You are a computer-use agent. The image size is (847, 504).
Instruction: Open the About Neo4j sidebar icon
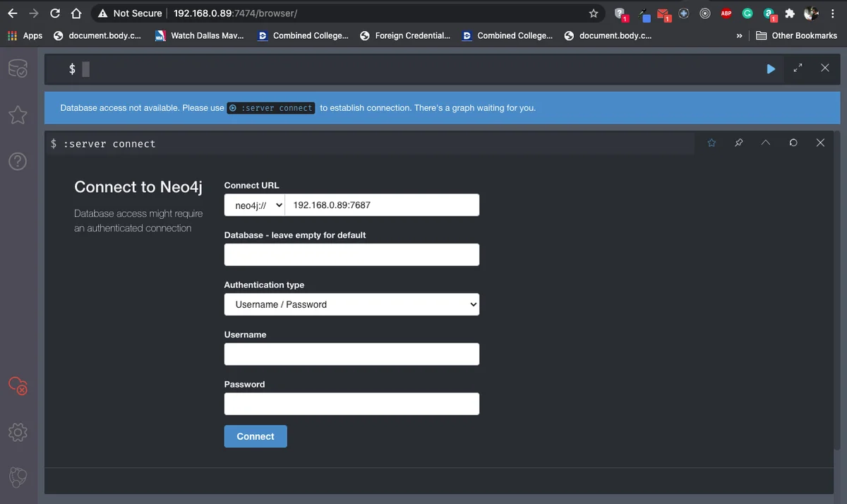tap(18, 477)
